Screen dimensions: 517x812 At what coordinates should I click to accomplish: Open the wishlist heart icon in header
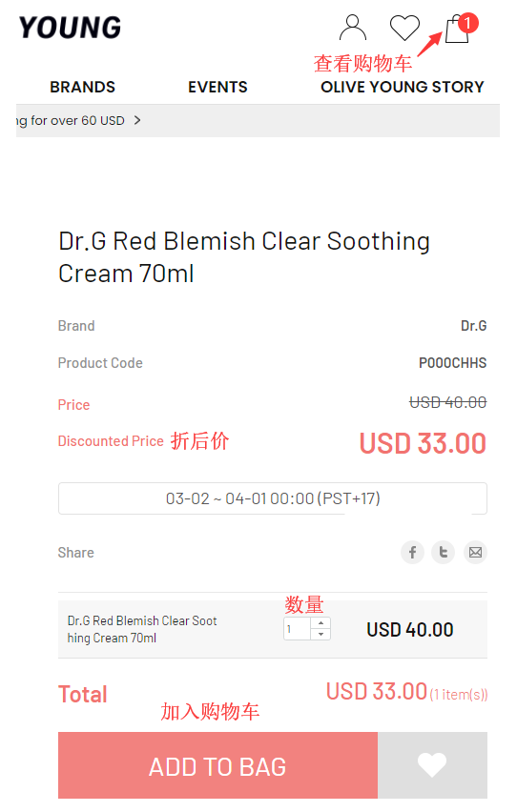404,28
